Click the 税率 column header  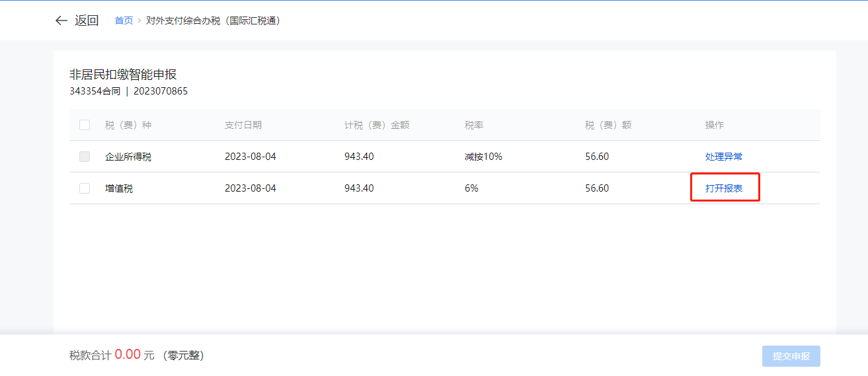[x=474, y=125]
